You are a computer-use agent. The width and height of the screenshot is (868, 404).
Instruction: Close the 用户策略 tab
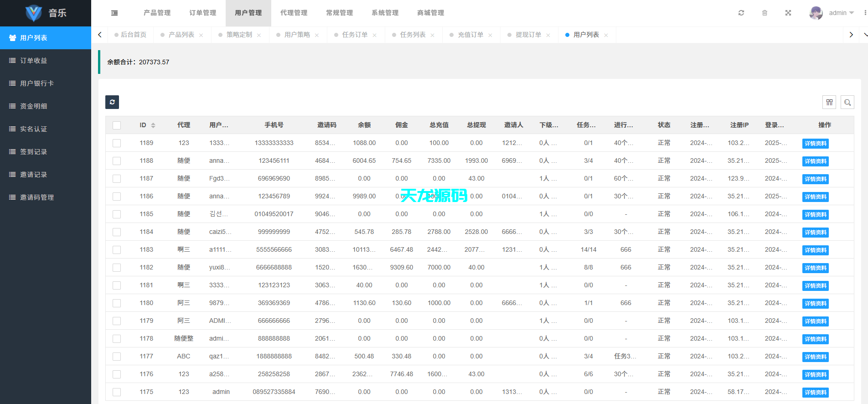click(x=317, y=35)
